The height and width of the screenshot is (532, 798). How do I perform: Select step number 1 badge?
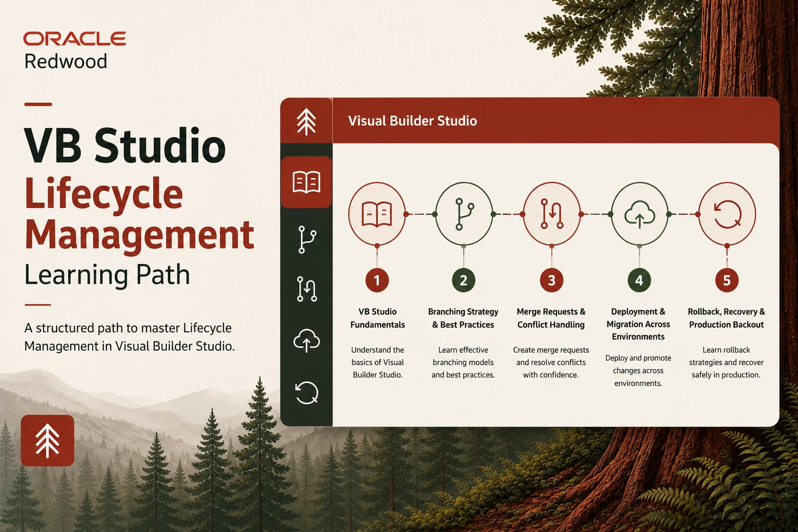pyautogui.click(x=377, y=281)
